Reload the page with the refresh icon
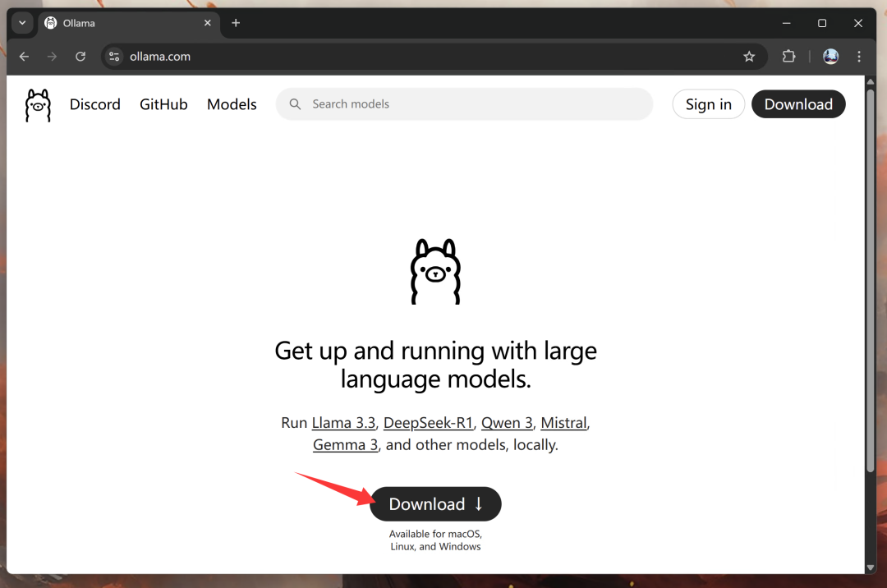Image resolution: width=887 pixels, height=588 pixels. 80,57
